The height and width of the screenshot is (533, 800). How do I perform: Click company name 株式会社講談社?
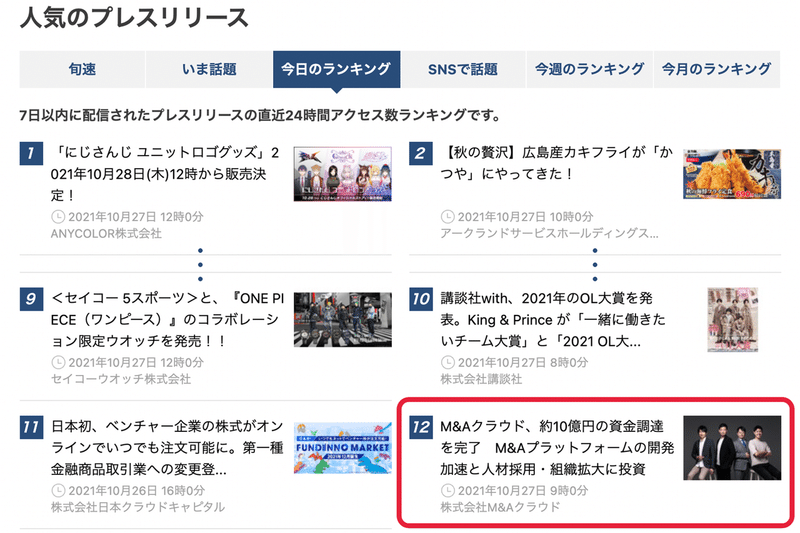pos(481,379)
